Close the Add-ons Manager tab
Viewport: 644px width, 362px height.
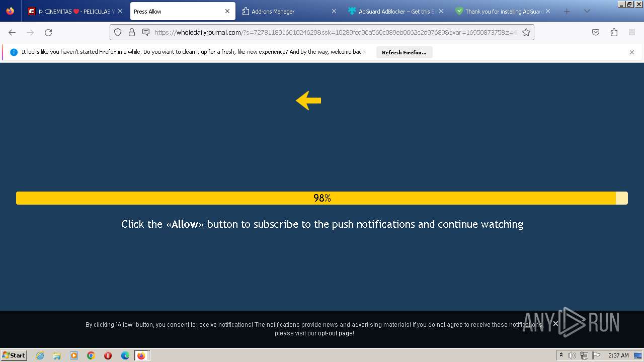334,11
